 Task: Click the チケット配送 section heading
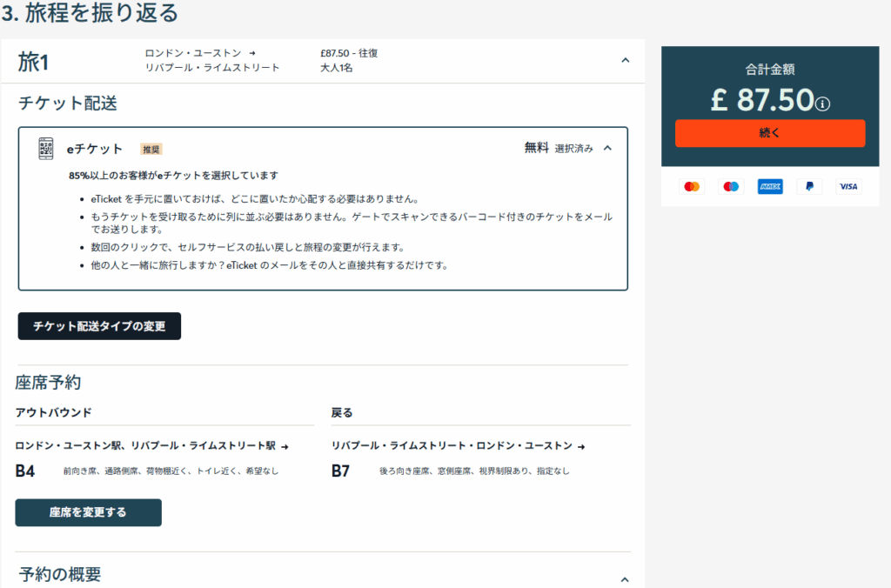point(68,103)
